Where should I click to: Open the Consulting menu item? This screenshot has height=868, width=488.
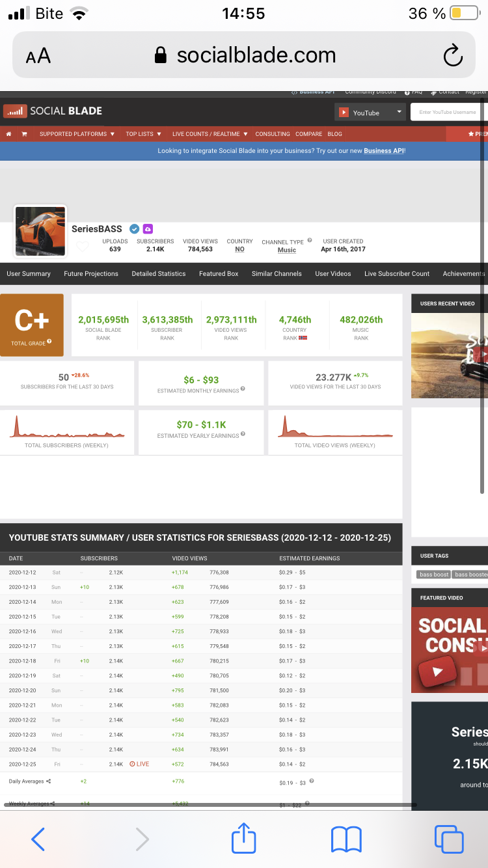point(273,134)
